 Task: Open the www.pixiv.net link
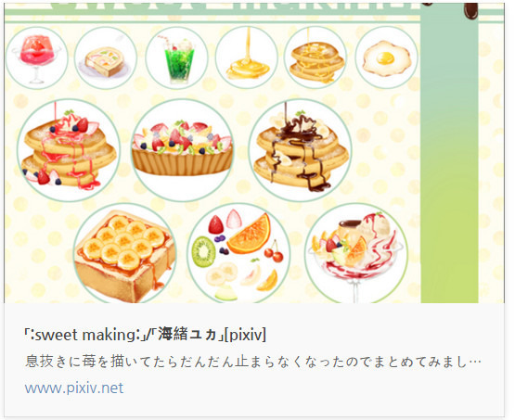pos(74,388)
